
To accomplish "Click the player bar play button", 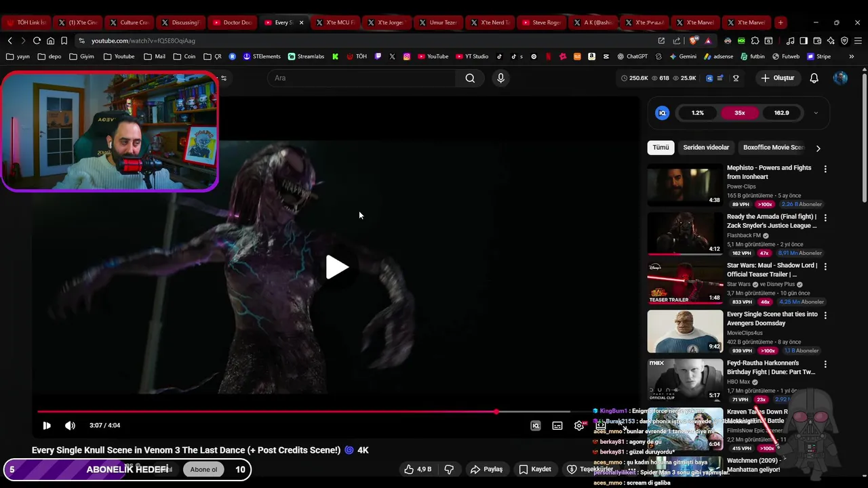I will coord(47,426).
